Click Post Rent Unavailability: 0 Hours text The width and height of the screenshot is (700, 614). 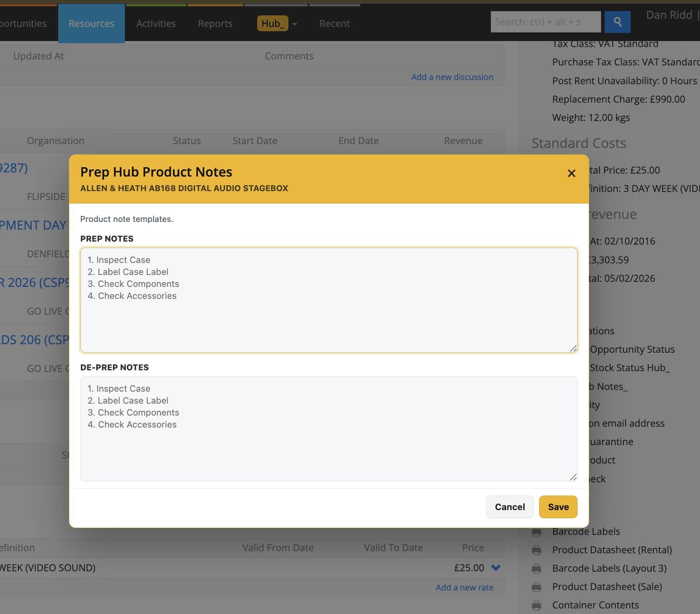pos(625,81)
